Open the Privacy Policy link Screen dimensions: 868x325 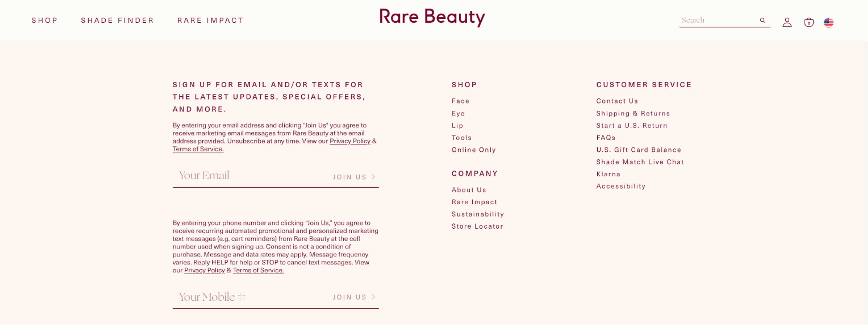point(350,141)
